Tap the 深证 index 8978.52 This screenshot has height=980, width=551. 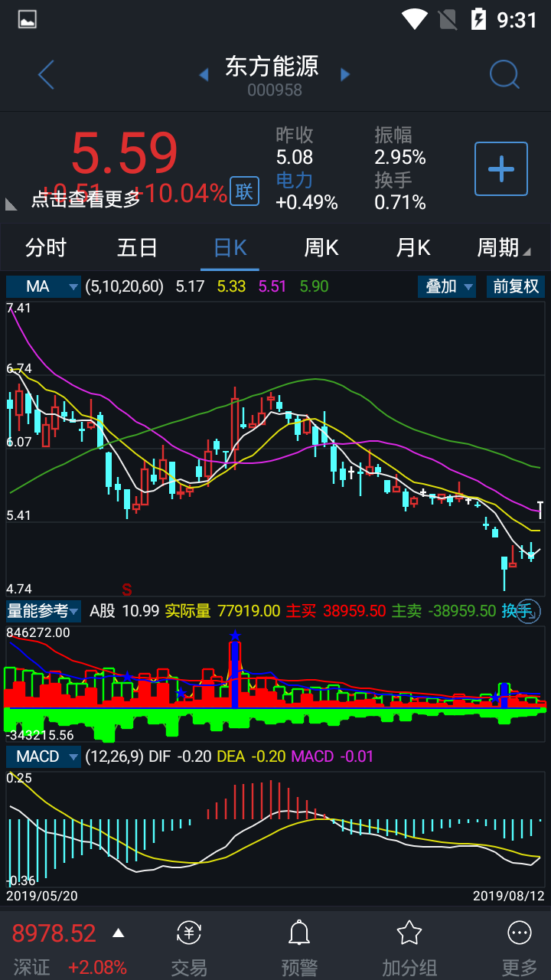point(54,933)
